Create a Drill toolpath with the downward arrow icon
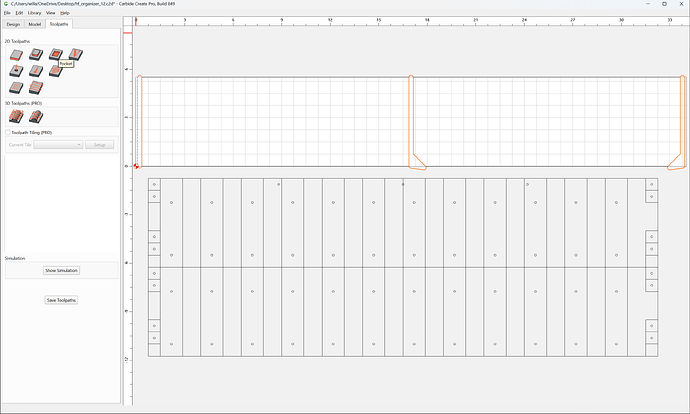 [16, 71]
